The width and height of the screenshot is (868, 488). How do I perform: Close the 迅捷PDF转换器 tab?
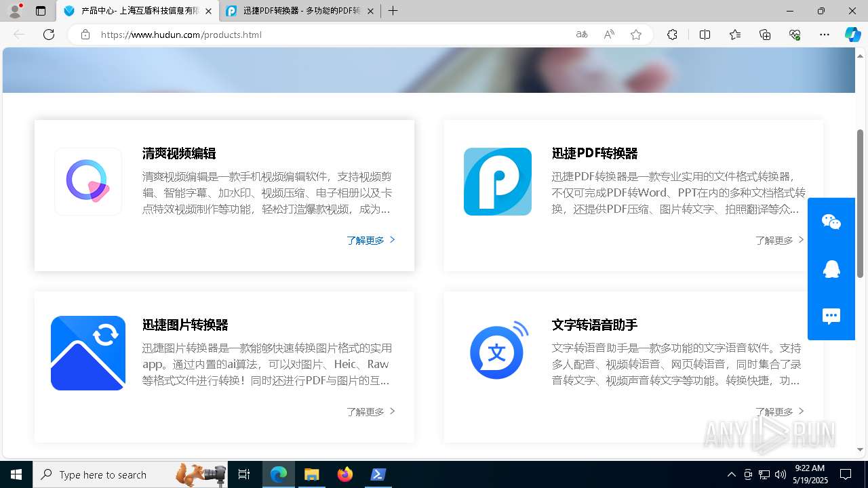pos(370,12)
